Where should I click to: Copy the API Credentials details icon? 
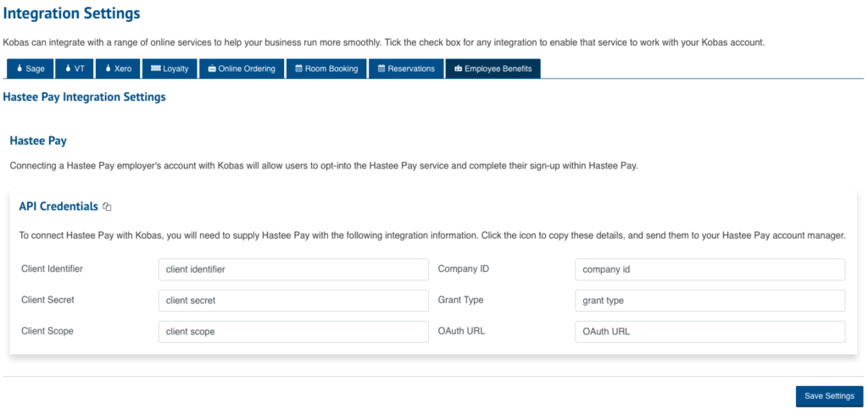click(x=107, y=207)
